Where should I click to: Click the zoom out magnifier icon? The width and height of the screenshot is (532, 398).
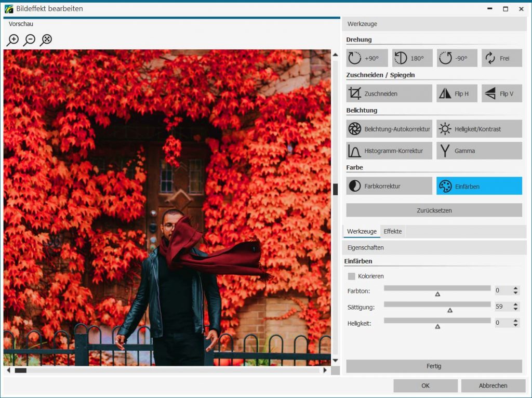(30, 40)
